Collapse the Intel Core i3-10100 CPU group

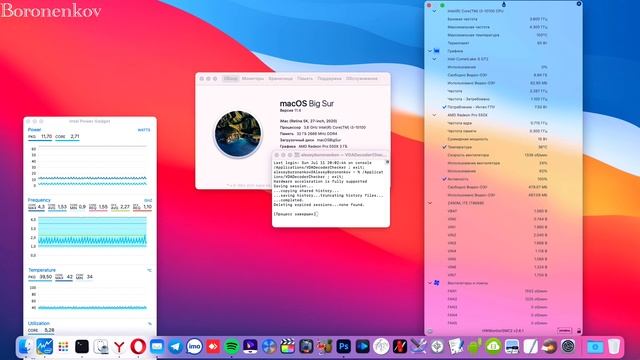434,11
